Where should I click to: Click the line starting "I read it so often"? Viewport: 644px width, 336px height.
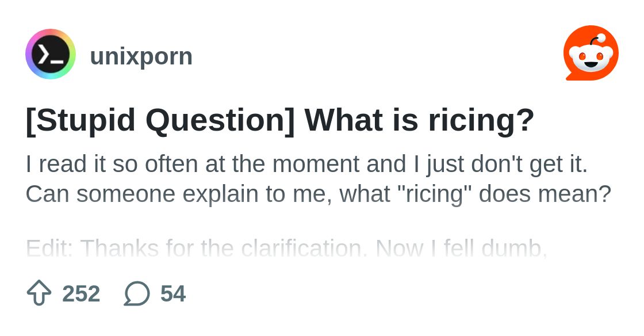click(x=307, y=165)
